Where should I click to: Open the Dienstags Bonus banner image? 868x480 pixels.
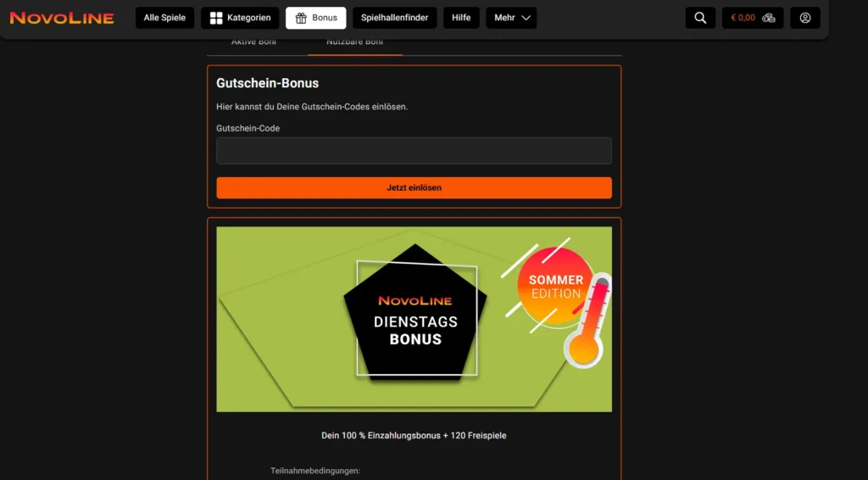[x=414, y=319]
